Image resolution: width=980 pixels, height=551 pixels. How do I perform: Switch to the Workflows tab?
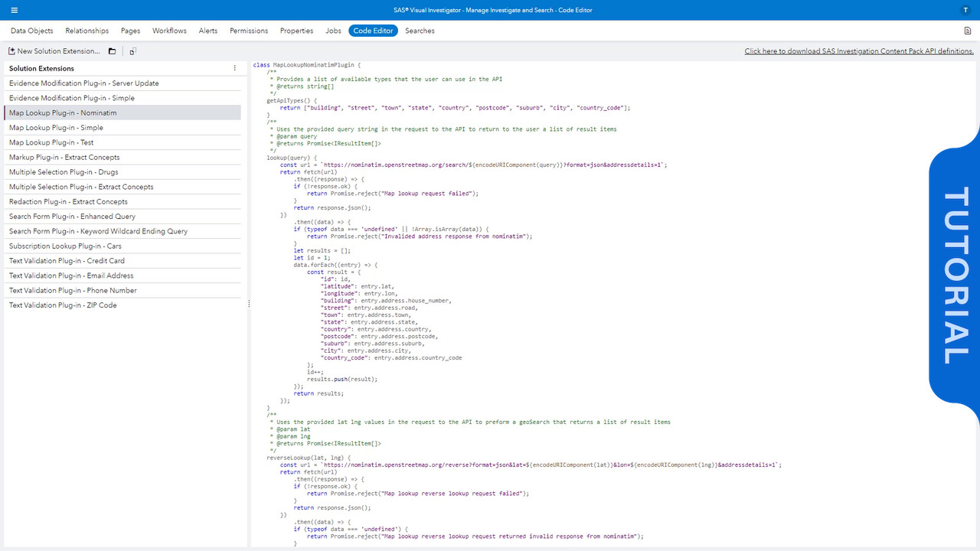[x=169, y=31]
